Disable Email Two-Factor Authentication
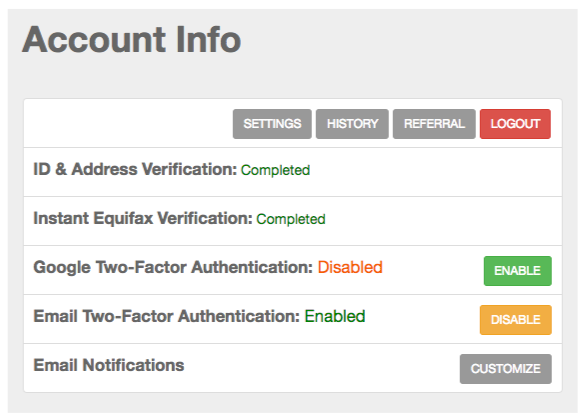This screenshot has height=419, width=586. [516, 320]
